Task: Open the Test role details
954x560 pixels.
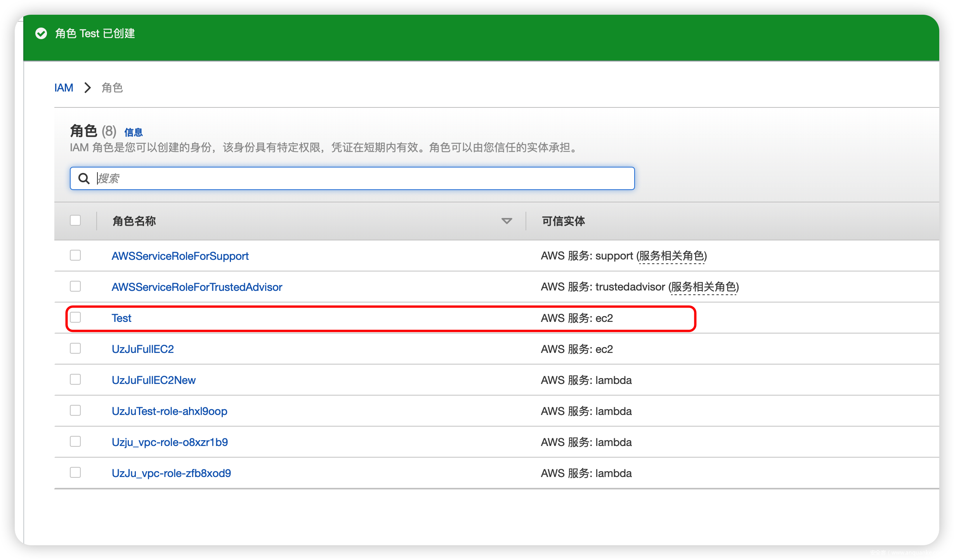Action: click(121, 318)
